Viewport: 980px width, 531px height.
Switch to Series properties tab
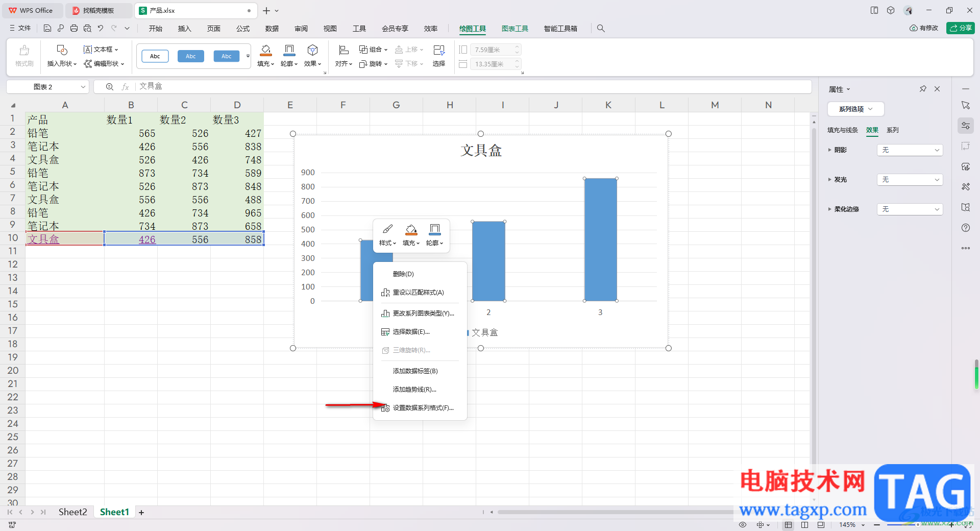coord(893,130)
